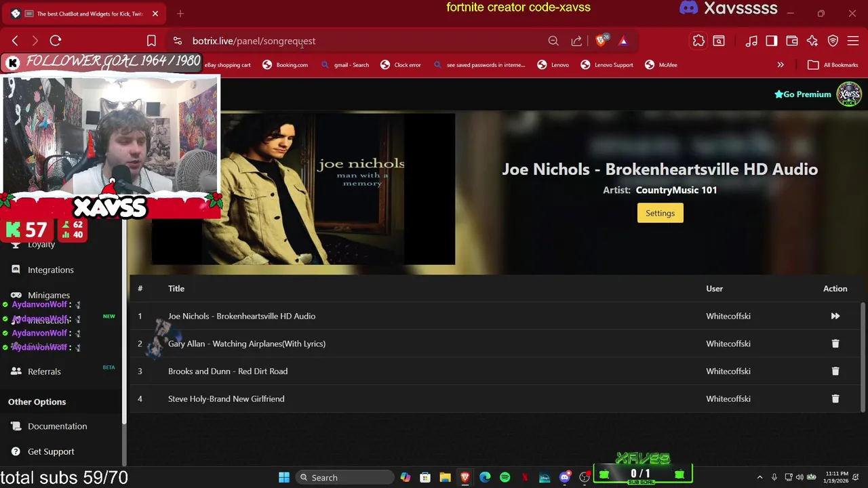Open a new browser tab with plus button
868x488 pixels.
(x=180, y=14)
